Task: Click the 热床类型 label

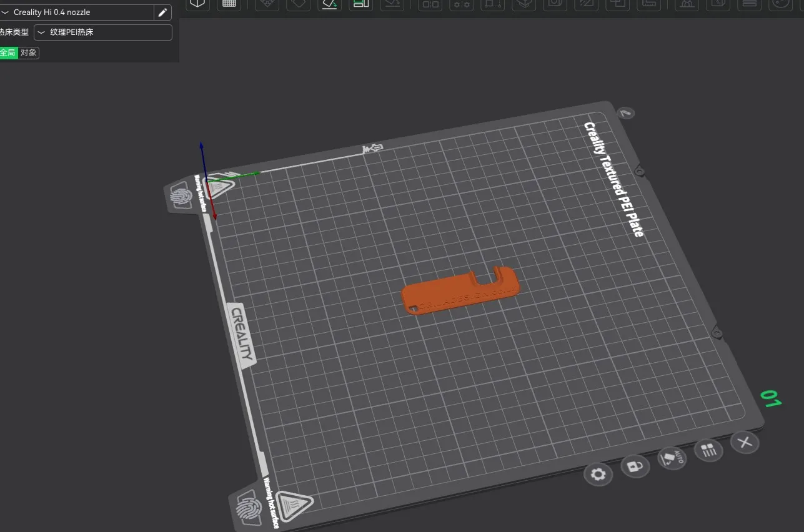Action: 14,32
